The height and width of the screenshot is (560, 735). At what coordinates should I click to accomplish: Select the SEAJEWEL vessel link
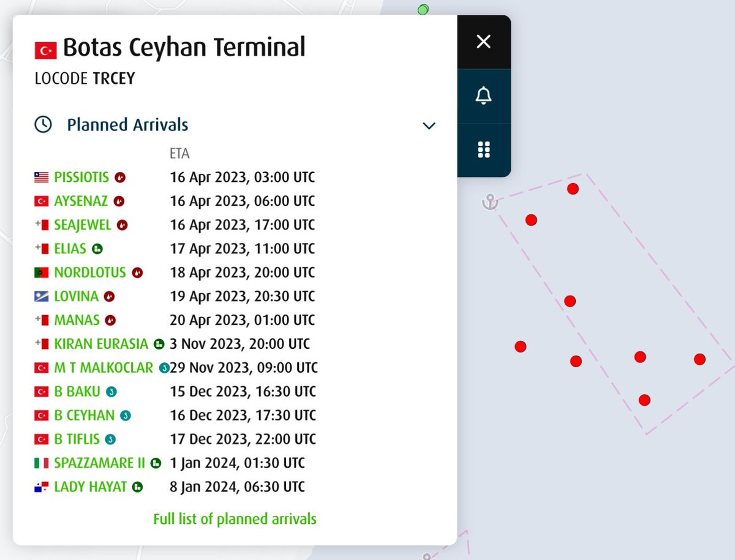[x=83, y=225]
